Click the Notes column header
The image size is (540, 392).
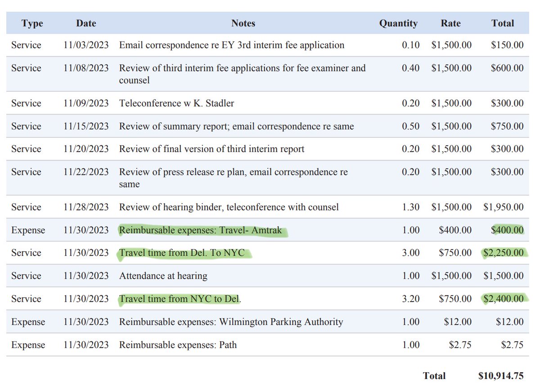243,23
